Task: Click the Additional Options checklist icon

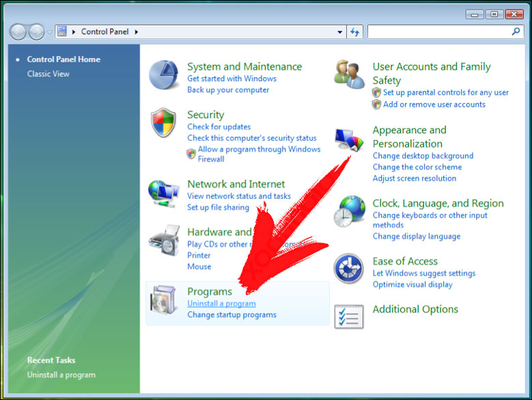Action: (349, 317)
